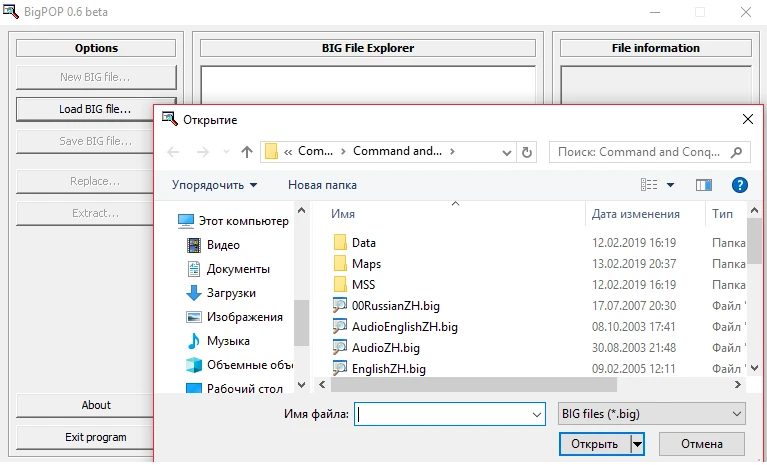Select the Документы sidebar icon

point(194,269)
